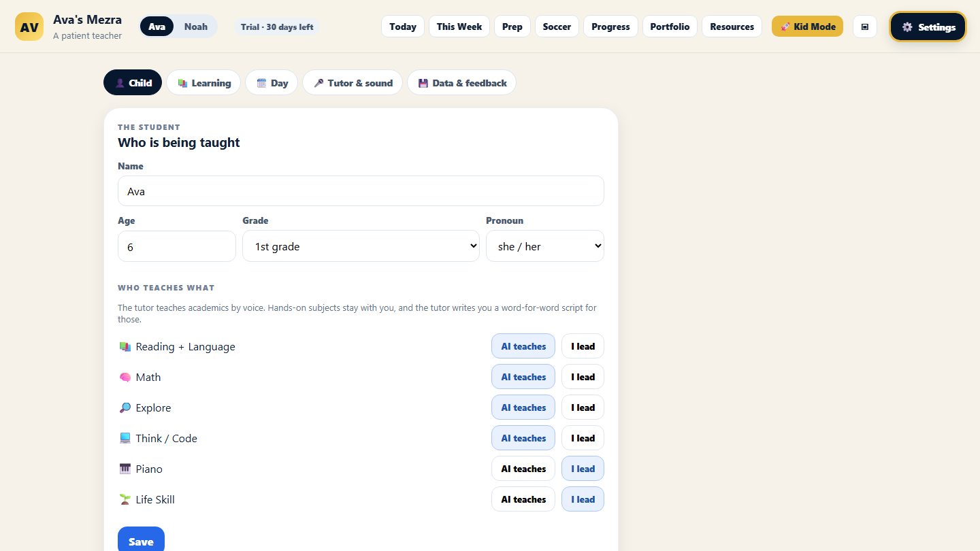Open the Pronoun dropdown
Screen dimensions: 980x551
[545, 246]
